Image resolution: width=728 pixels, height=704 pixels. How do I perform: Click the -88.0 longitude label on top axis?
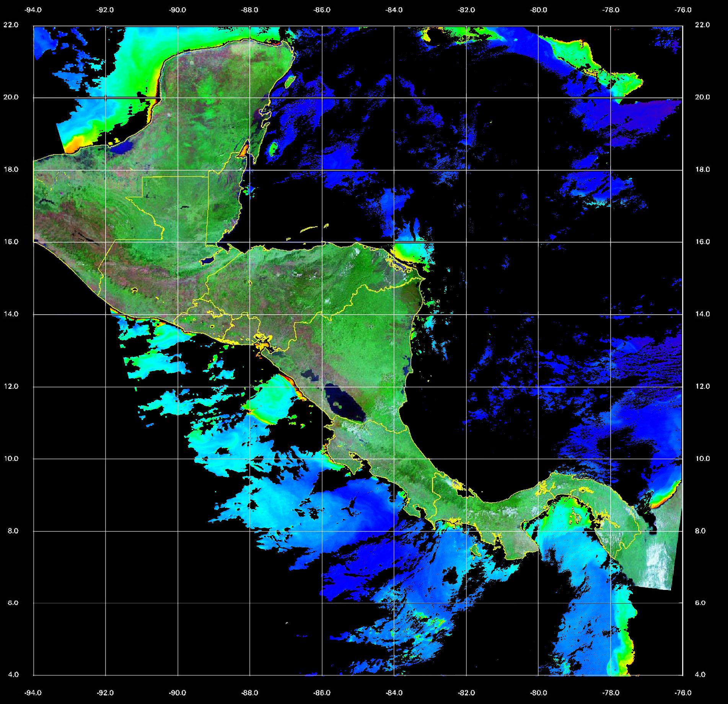250,10
